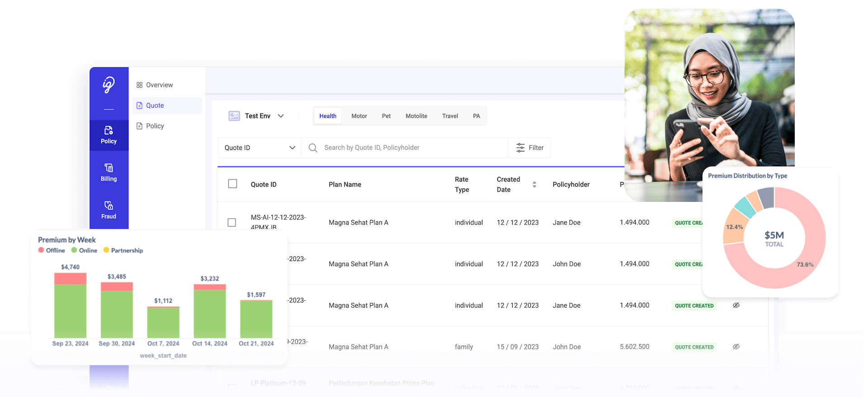
Task: Toggle Online legend in Premium by Week
Action: (x=84, y=250)
